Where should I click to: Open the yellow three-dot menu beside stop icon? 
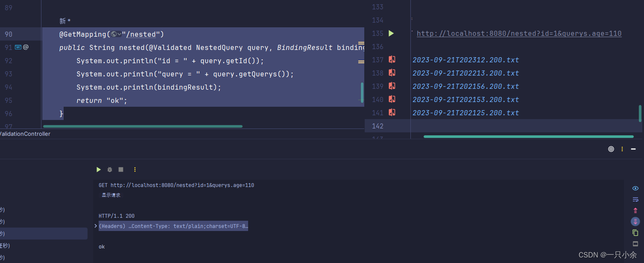click(135, 169)
